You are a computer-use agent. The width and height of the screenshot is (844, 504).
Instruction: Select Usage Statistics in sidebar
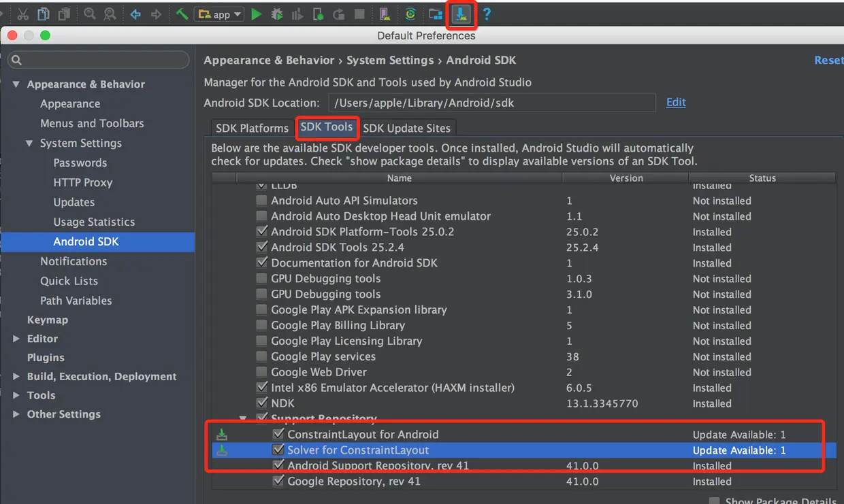[94, 222]
